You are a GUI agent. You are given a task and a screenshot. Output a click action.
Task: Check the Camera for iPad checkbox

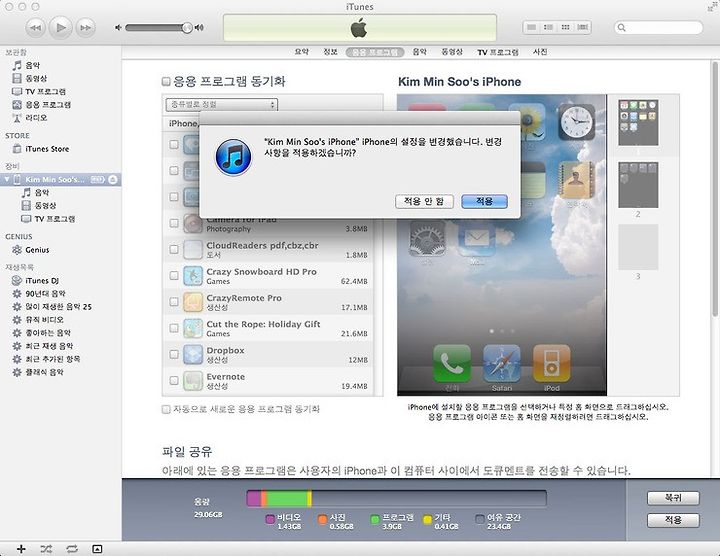coord(174,223)
